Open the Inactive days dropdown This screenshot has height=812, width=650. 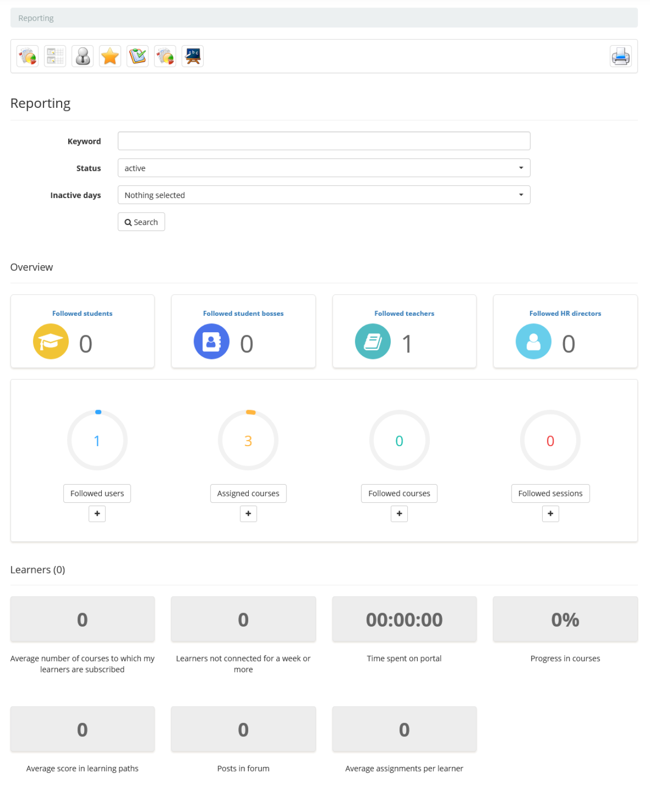(x=324, y=195)
